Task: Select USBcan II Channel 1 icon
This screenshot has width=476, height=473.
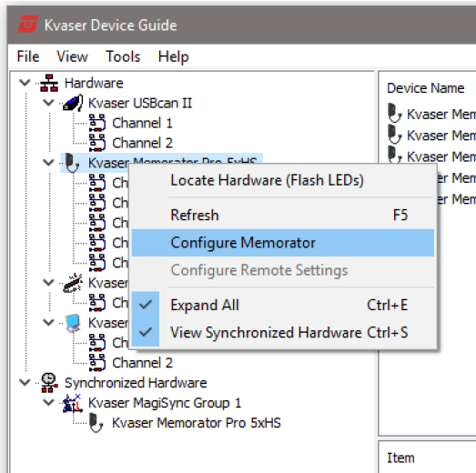Action: (x=97, y=123)
